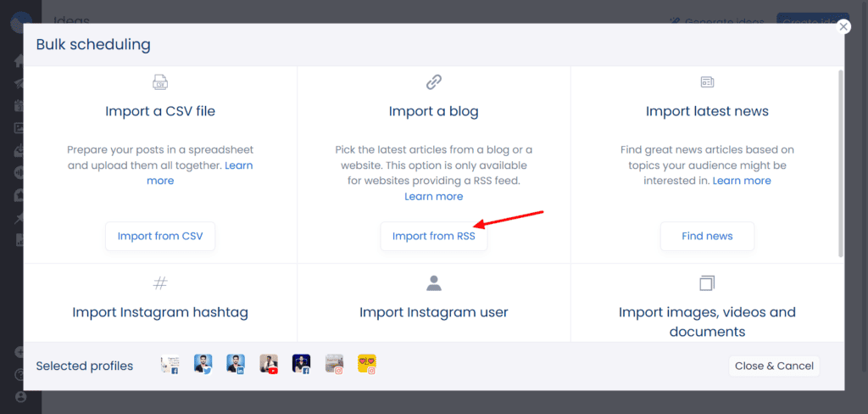The height and width of the screenshot is (414, 868).
Task: Select the LinkedIn profile thumbnail
Action: pos(236,364)
